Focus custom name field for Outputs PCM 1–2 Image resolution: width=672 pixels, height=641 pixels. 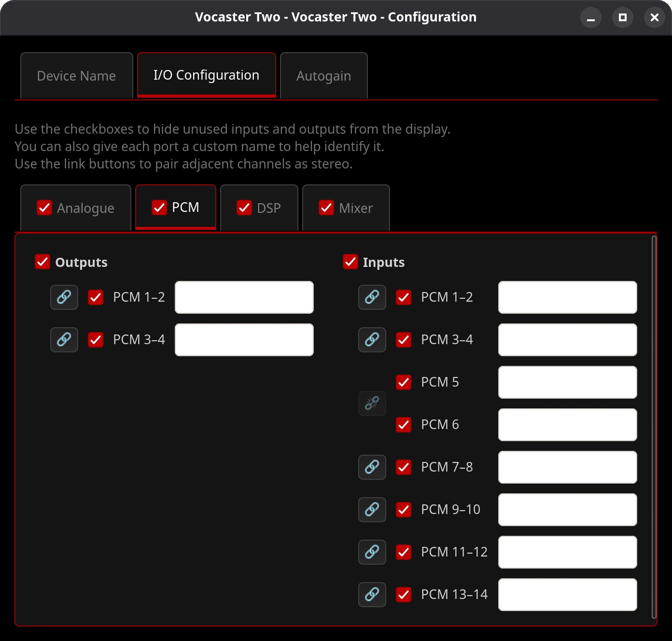pos(244,297)
